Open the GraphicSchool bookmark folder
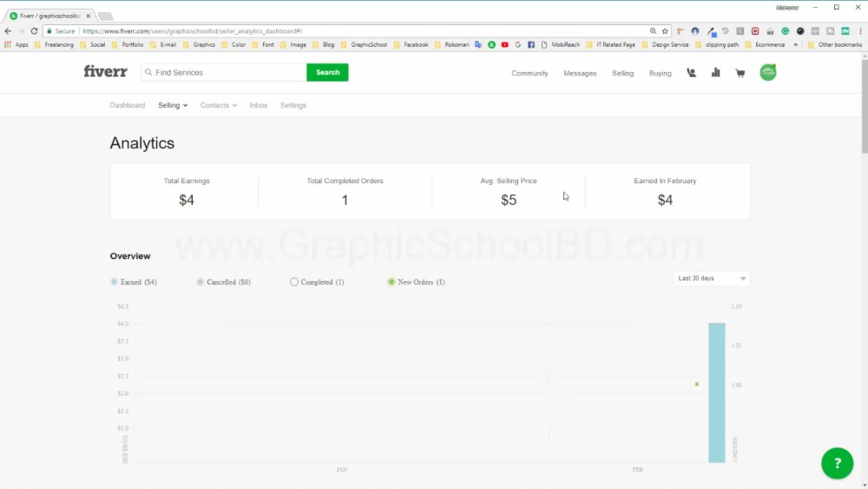868x489 pixels. pyautogui.click(x=365, y=44)
